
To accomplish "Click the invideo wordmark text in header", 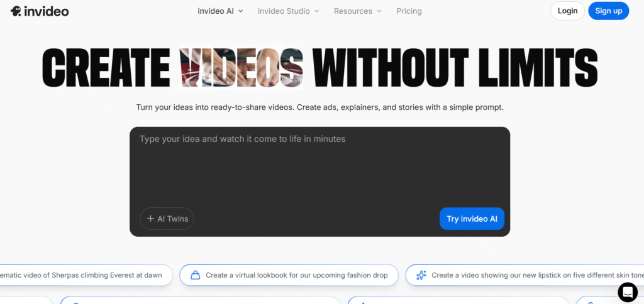I will (x=48, y=11).
